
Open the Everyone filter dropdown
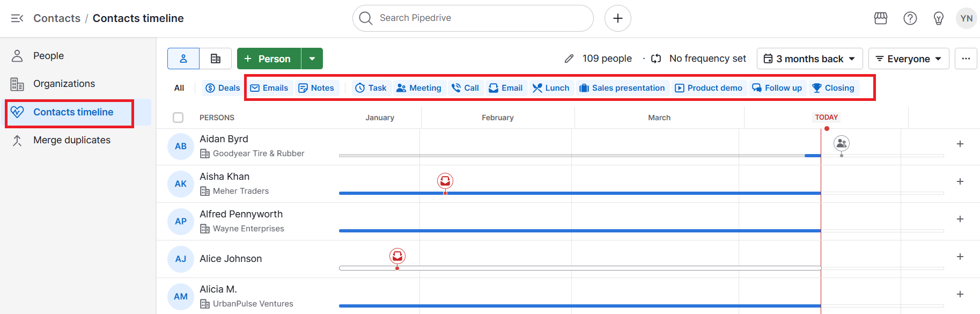pos(909,59)
